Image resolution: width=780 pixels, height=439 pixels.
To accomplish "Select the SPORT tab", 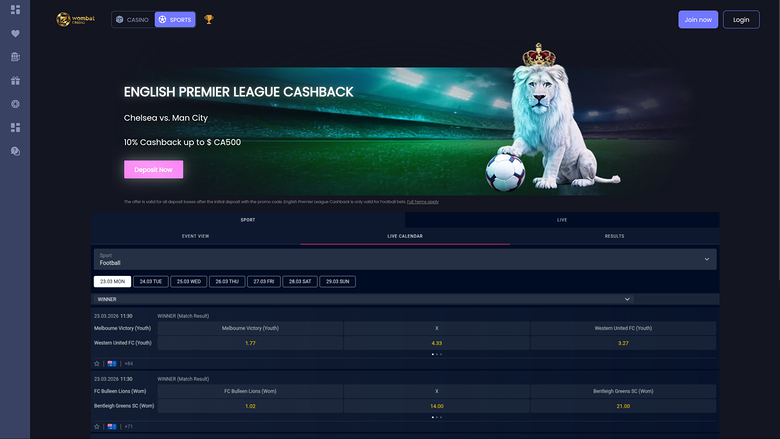I will (248, 220).
